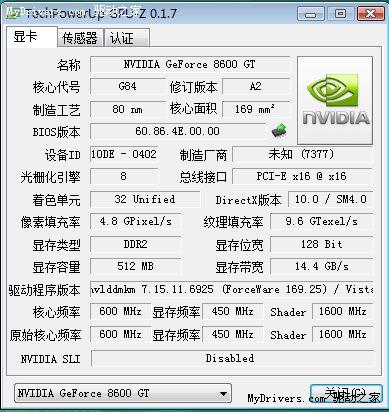Click the PCI-E x16 bus interface field
389x412 pixels.
click(x=302, y=176)
